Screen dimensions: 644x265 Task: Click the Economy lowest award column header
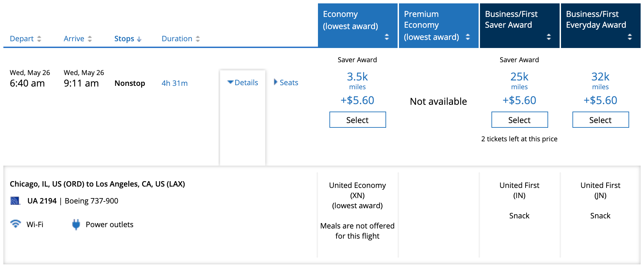click(350, 20)
